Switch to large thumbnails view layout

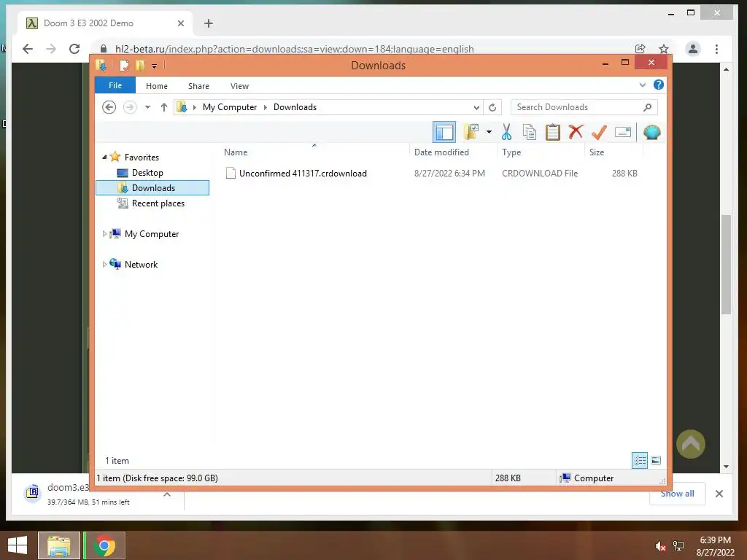pos(656,460)
